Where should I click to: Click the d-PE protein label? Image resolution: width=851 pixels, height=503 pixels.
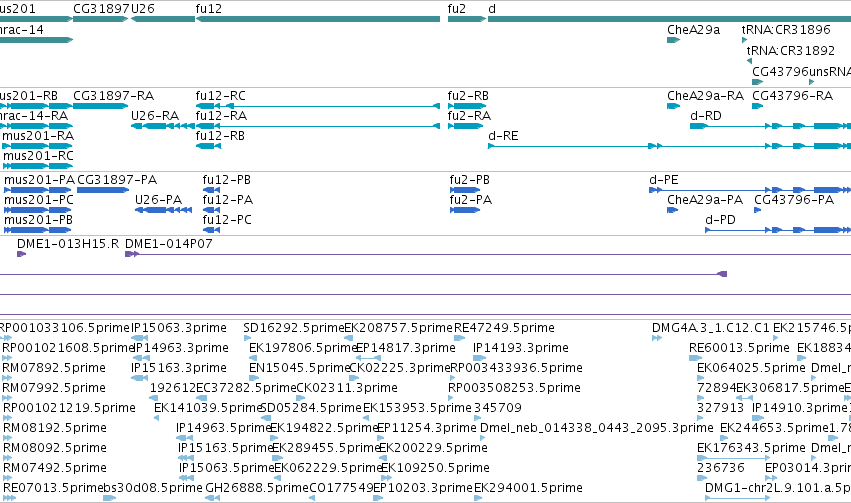click(x=663, y=180)
